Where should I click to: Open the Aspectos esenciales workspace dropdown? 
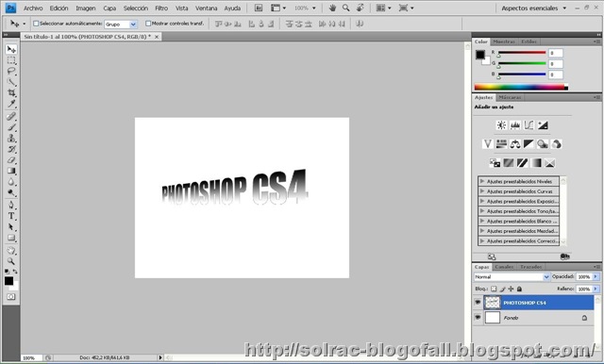coord(534,8)
